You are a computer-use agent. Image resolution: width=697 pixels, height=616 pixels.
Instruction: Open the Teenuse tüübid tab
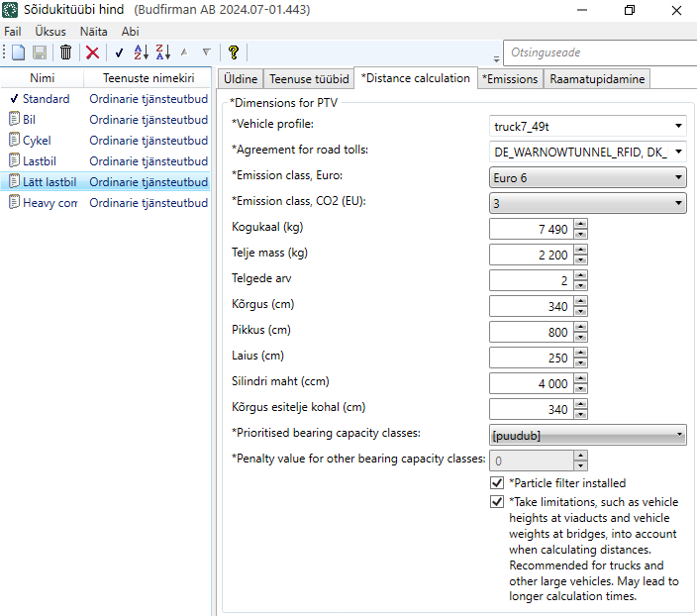point(308,79)
